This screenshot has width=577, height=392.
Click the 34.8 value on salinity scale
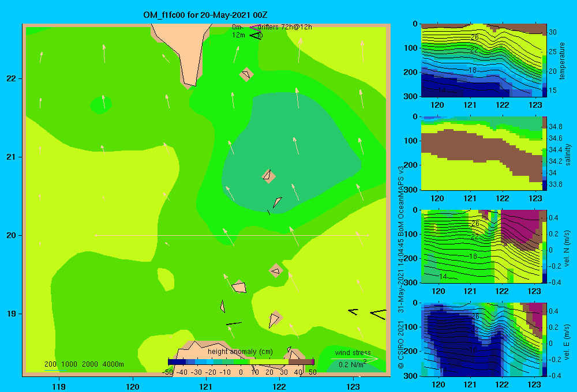(555, 126)
